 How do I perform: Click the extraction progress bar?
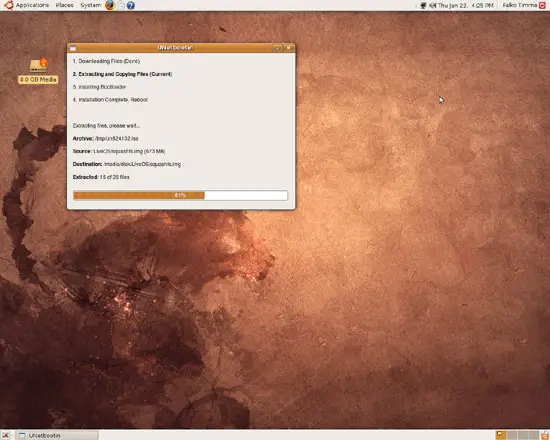180,195
